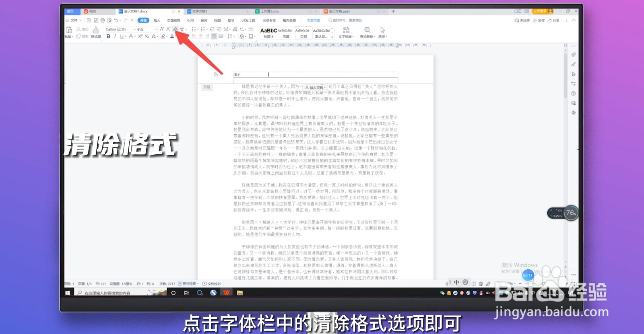Open the Calibri font name dropdown
The image size is (644, 334).
134,29
